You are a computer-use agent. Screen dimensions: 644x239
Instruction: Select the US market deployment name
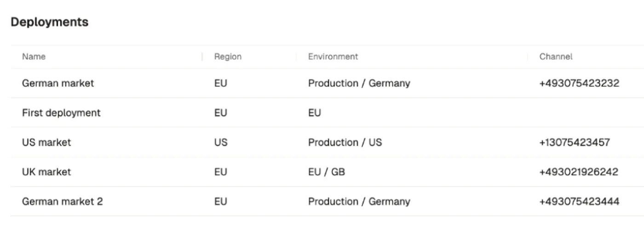(46, 142)
